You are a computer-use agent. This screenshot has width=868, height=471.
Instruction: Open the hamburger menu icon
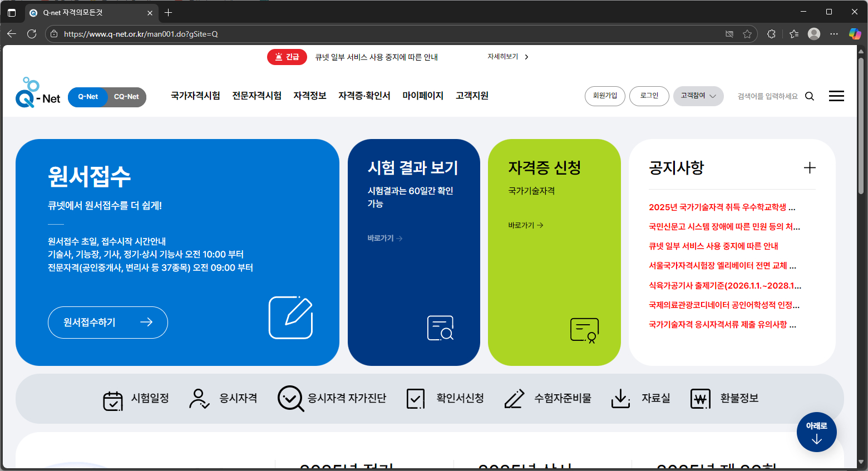coord(836,96)
